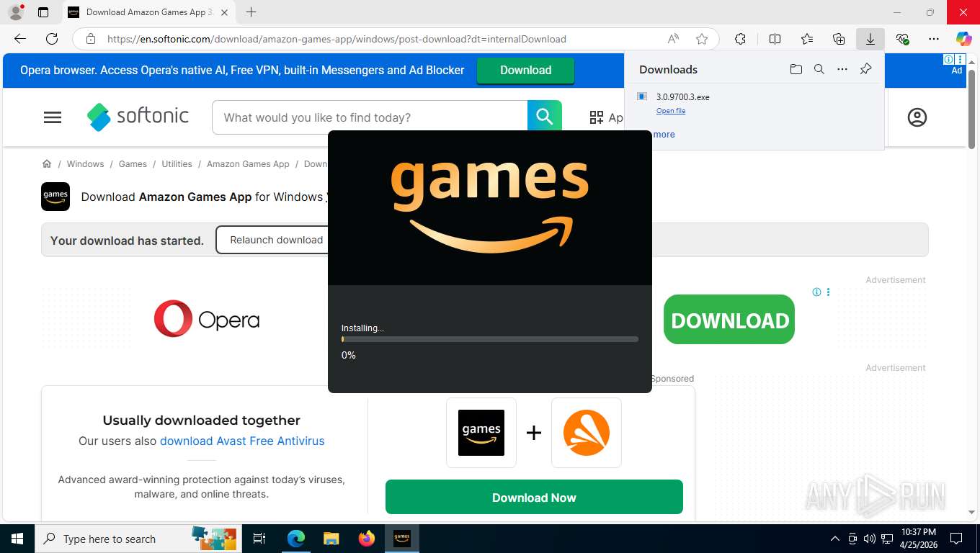Show hidden tray icons chevron
980x553 pixels.
point(835,539)
